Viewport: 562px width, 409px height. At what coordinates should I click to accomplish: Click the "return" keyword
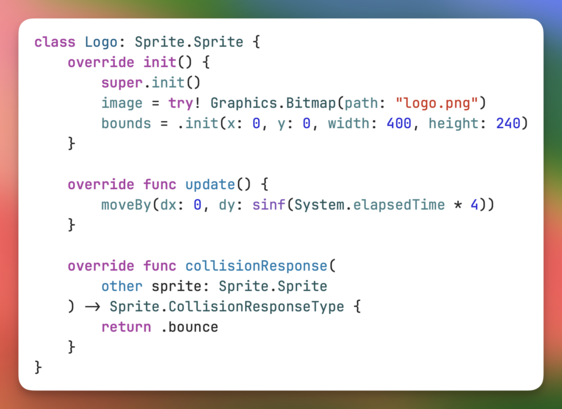(126, 327)
